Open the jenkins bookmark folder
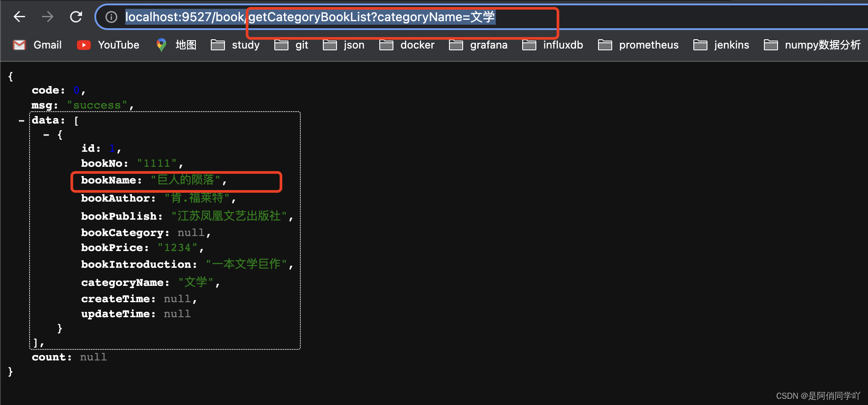868x405 pixels. pyautogui.click(x=721, y=45)
